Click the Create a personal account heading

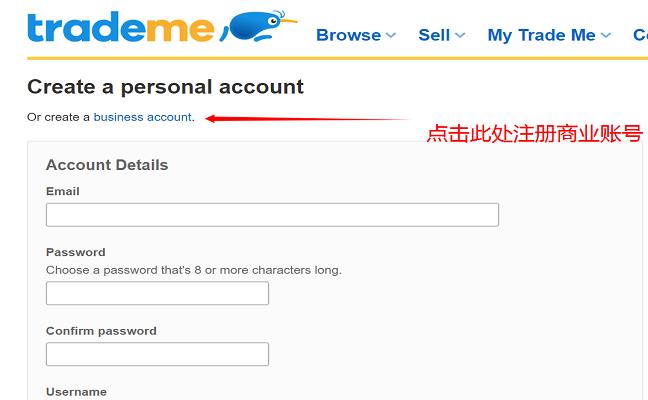(x=165, y=87)
